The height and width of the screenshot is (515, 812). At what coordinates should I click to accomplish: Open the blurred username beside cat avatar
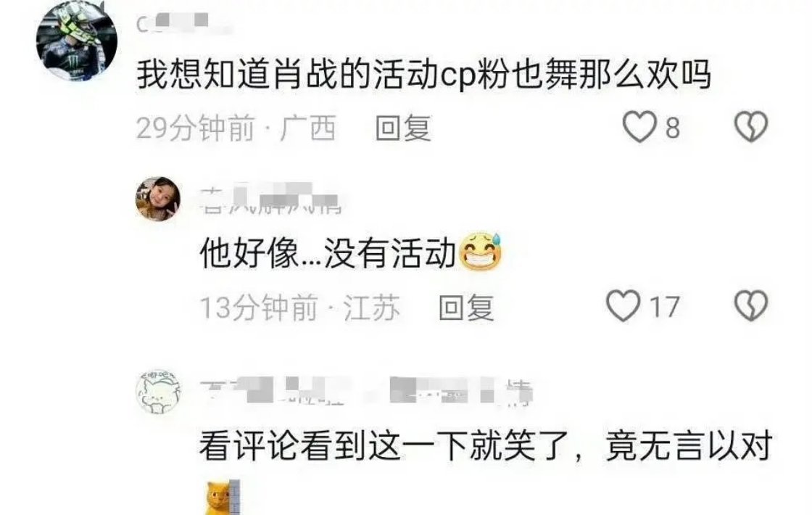pos(366,392)
